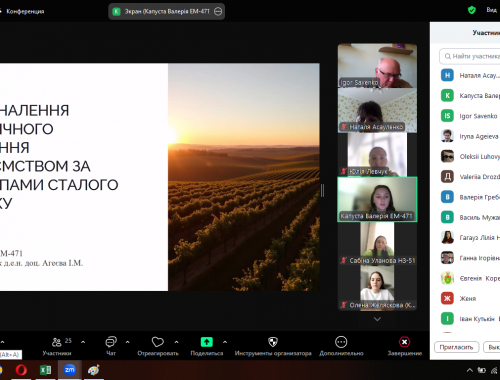The height and width of the screenshot is (380, 500).
Task: Open Excel from the taskbar
Action: coord(45,370)
